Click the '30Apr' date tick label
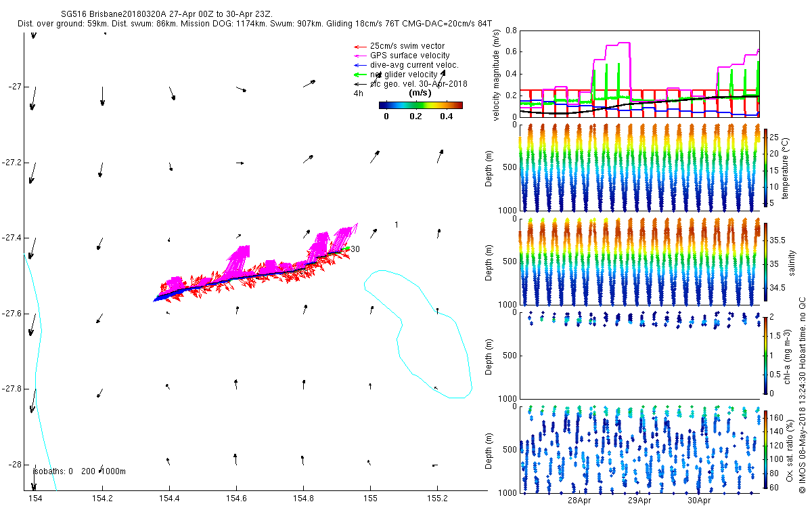812x508 pixels. (700, 501)
